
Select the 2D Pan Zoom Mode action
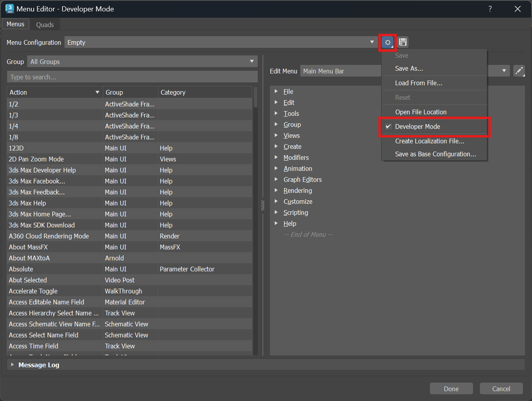tap(130, 159)
